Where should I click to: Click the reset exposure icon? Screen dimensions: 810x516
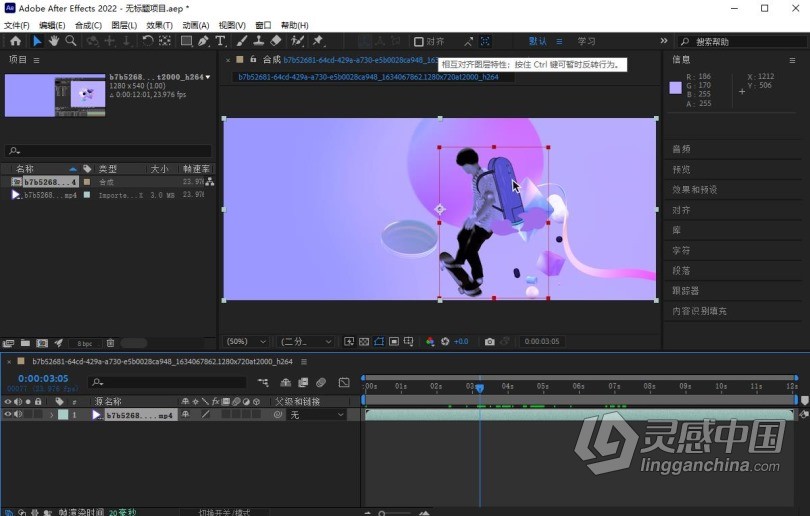pyautogui.click(x=445, y=341)
